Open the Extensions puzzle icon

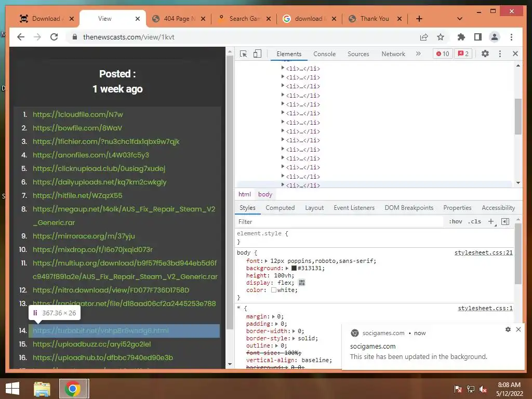click(461, 37)
